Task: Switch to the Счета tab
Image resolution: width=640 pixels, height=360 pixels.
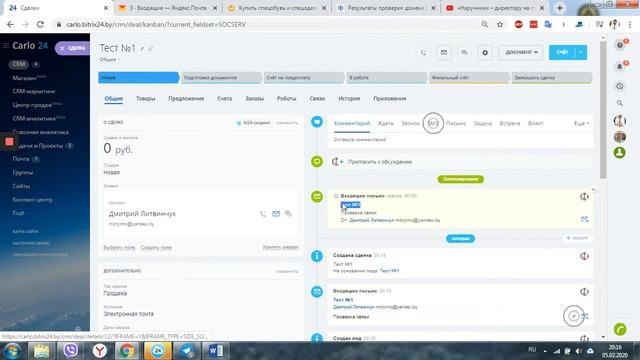Action: (x=224, y=99)
